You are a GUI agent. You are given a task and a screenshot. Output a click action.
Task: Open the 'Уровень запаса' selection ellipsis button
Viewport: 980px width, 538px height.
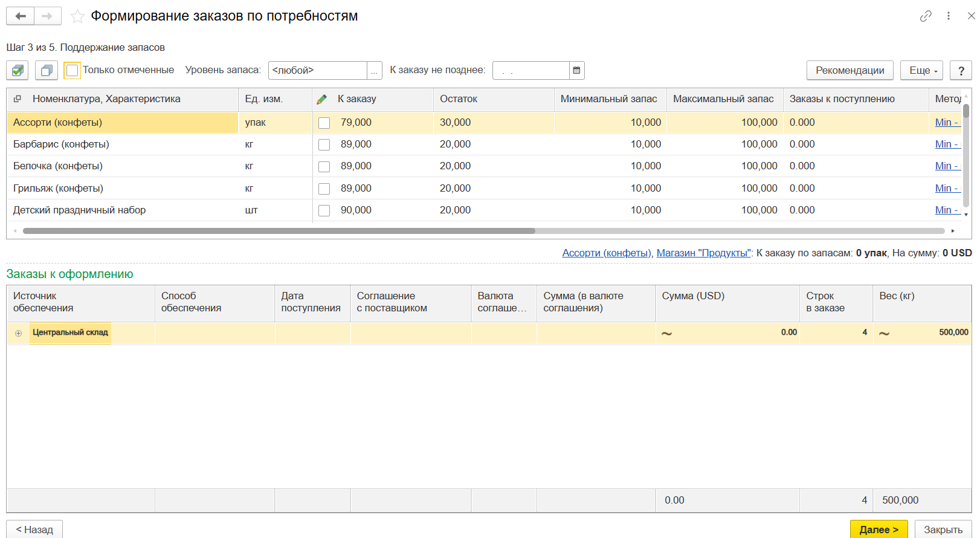[375, 71]
